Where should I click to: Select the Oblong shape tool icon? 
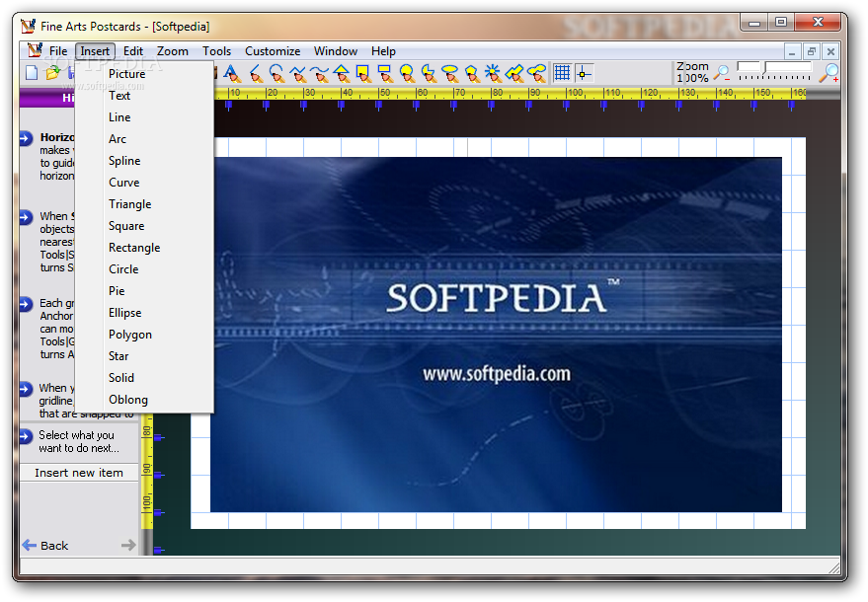pyautogui.click(x=537, y=73)
